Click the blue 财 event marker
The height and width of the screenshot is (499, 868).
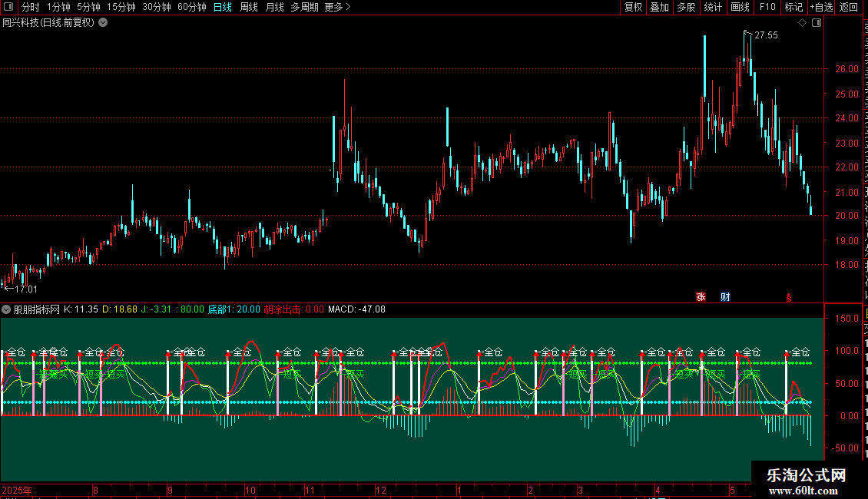pyautogui.click(x=725, y=297)
